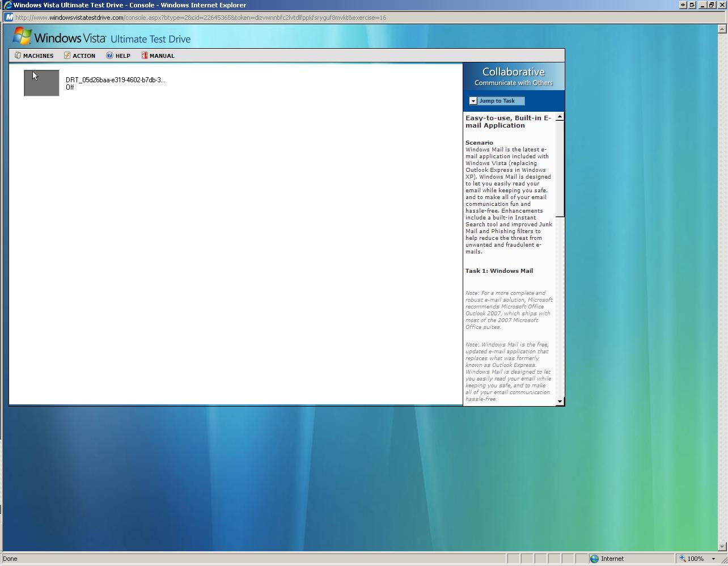Click the page icon in address bar

pos(9,18)
